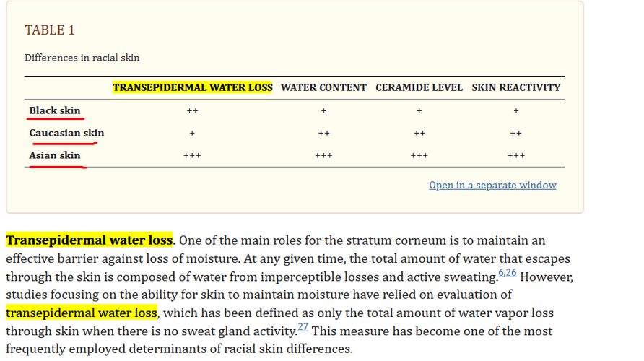Click the 'Differences in racial skin' caption
The width and height of the screenshot is (644, 361).
(x=82, y=58)
